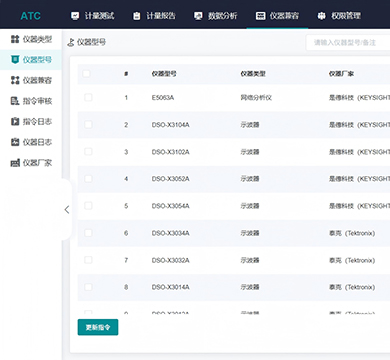This screenshot has width=390, height=360.
Task: Click row number 7 in the table
Action: 126,260
